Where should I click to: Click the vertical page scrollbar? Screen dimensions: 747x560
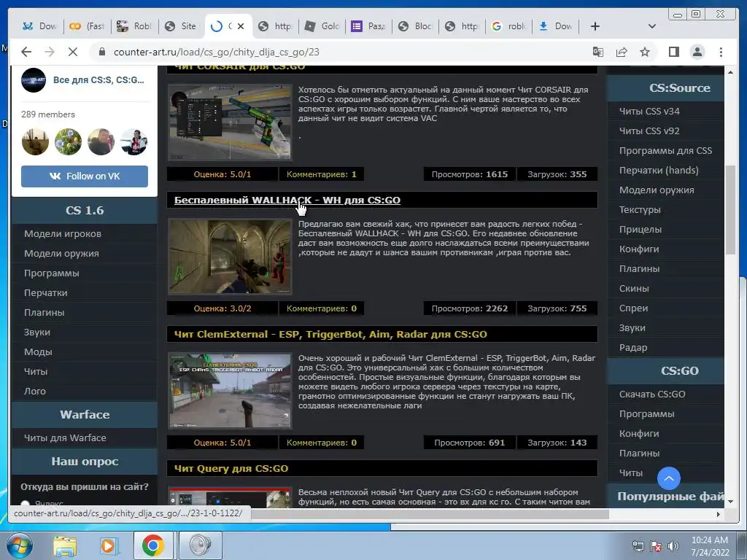click(x=730, y=210)
